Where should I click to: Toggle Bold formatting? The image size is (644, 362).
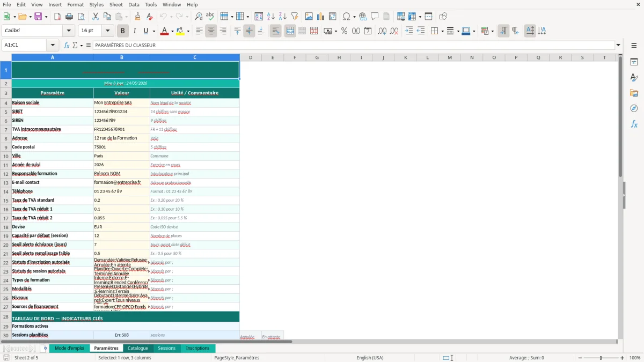click(x=122, y=31)
